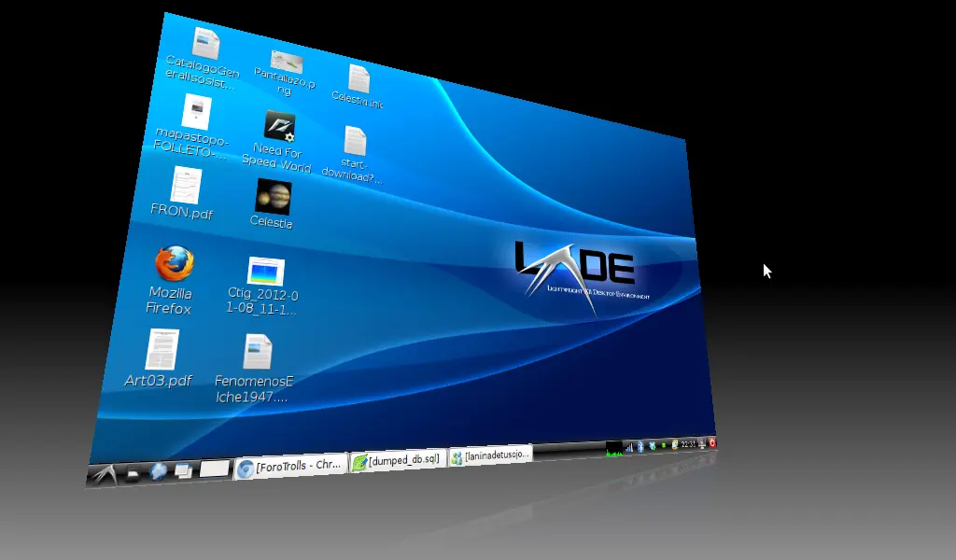Open the Pantallazo.png image file
956x560 pixels.
(286, 61)
